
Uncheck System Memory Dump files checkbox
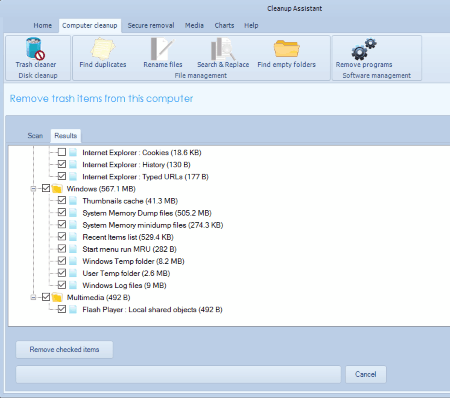point(62,212)
